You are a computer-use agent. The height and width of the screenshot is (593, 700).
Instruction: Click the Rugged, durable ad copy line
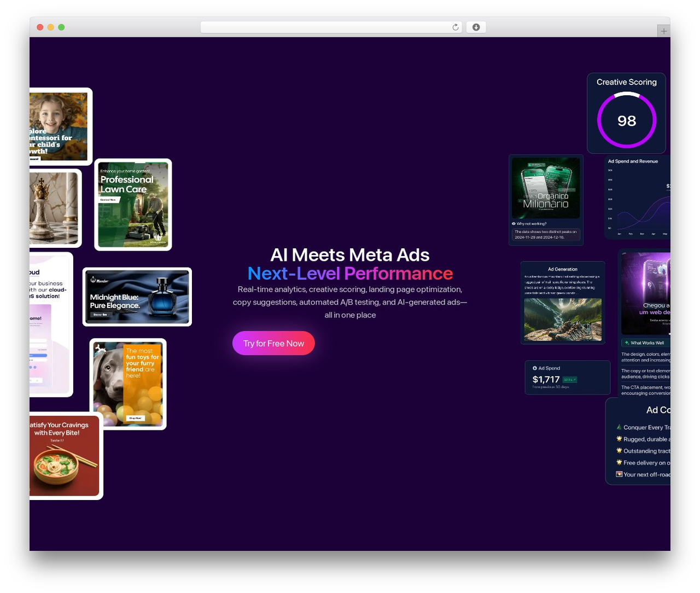[x=643, y=439]
